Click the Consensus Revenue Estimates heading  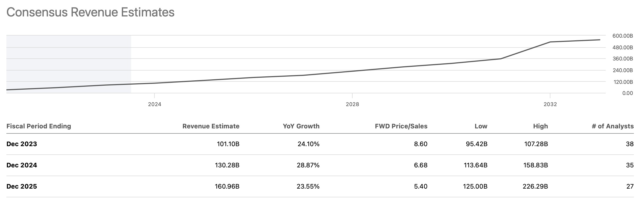click(x=90, y=12)
